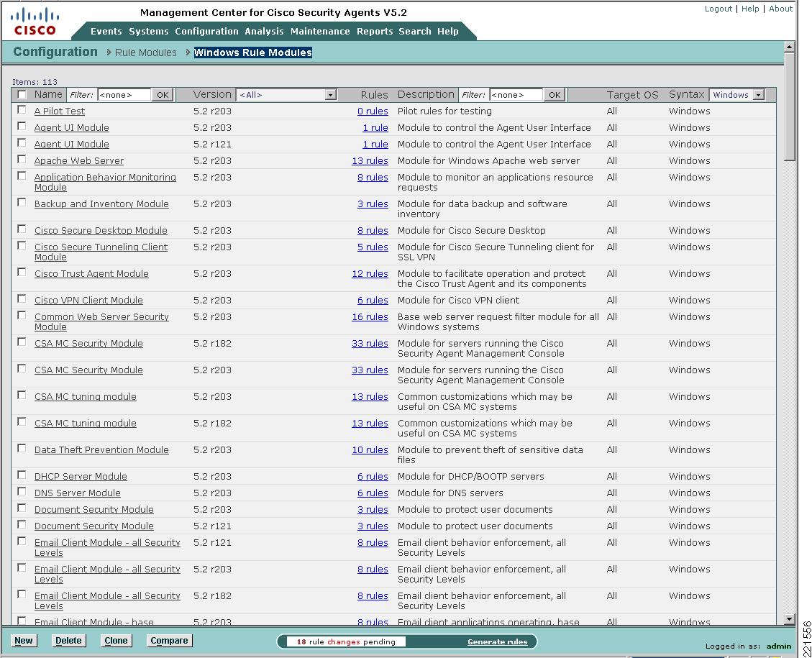This screenshot has width=812, height=658.
Task: Open the Events menu
Action: 106,32
